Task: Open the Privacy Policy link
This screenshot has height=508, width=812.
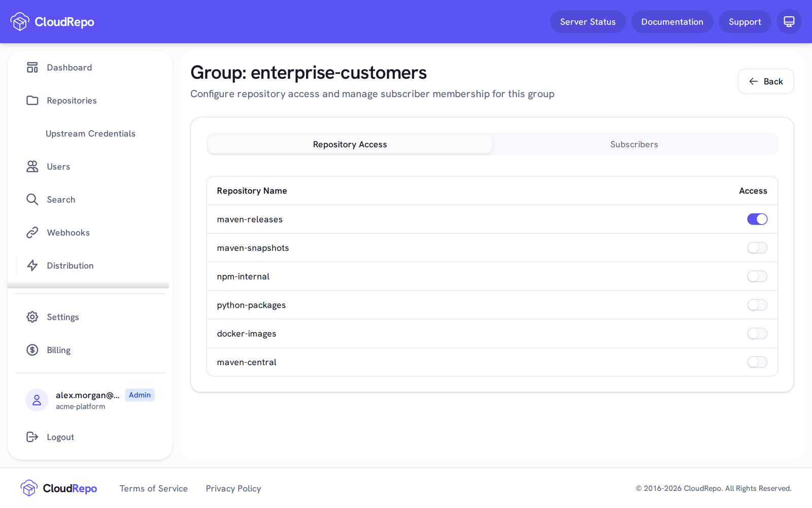Action: point(233,488)
